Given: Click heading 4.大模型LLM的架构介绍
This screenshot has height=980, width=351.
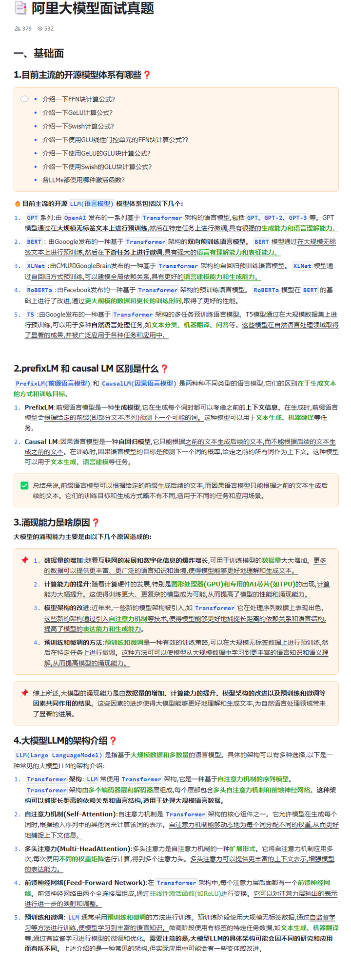Looking at the screenshot, I should [x=60, y=741].
